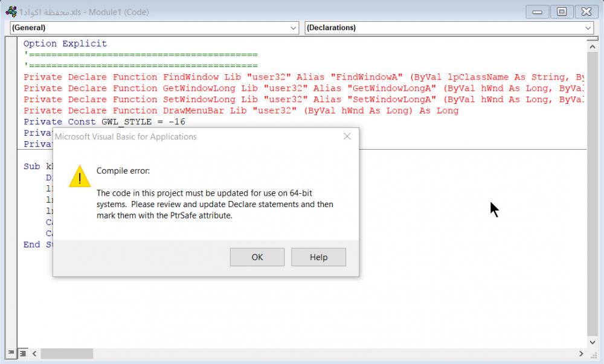This screenshot has height=364, width=604.
Task: Click the yellow warning icon in dialog
Action: click(x=80, y=177)
